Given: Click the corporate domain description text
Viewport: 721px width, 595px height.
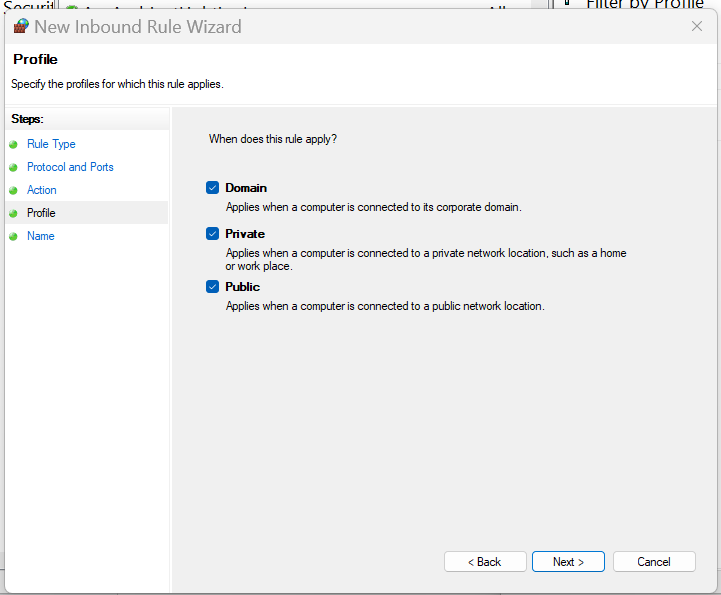Looking at the screenshot, I should tap(374, 207).
